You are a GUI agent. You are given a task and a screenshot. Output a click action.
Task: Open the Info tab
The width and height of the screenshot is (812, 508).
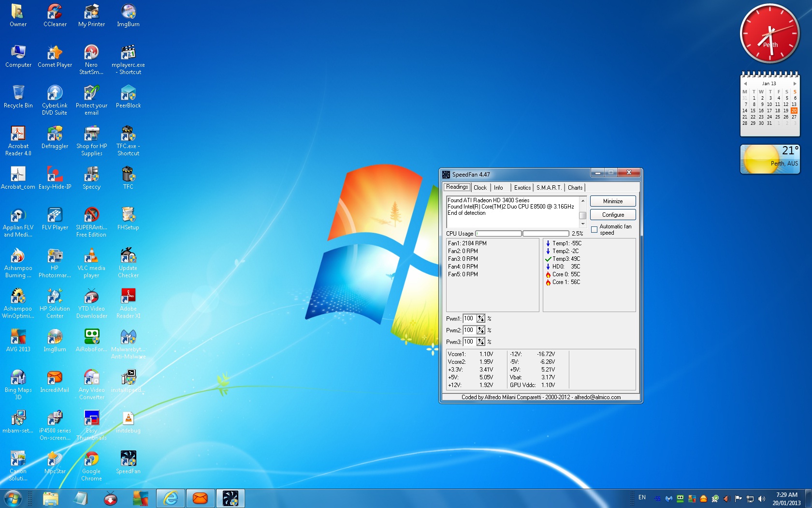coord(498,188)
